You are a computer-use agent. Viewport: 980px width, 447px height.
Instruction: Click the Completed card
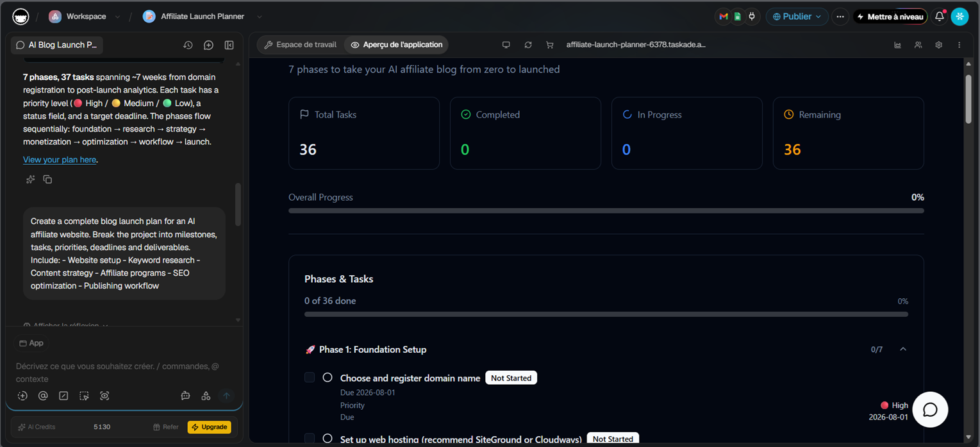click(526, 133)
